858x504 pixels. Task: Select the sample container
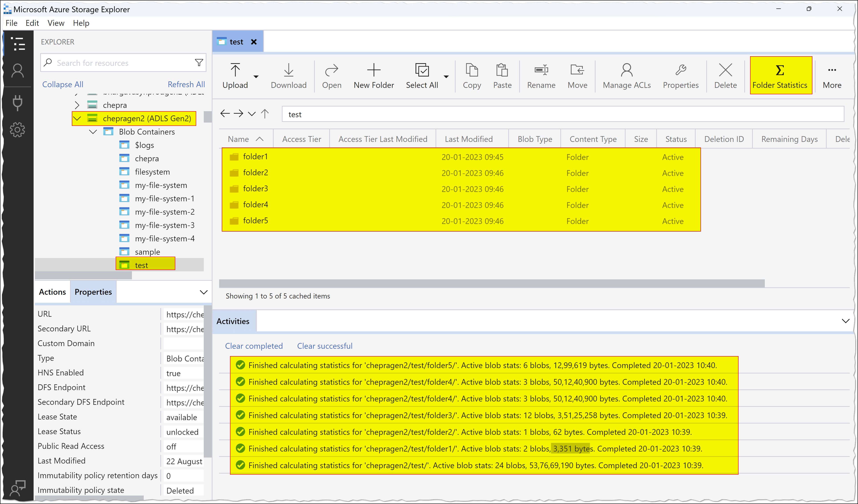[147, 252]
